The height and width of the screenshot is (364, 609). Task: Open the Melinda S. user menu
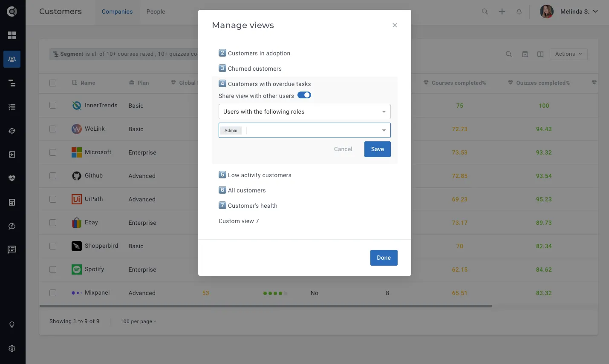click(x=569, y=11)
